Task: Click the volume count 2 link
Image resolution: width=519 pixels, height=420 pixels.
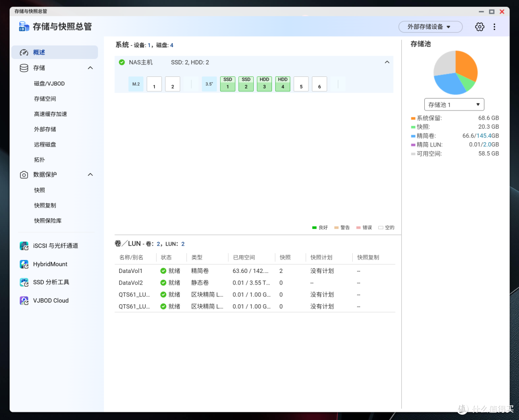Action: [158, 244]
